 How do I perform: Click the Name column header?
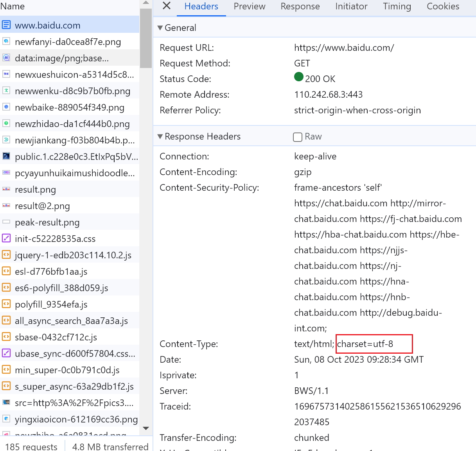click(x=13, y=6)
